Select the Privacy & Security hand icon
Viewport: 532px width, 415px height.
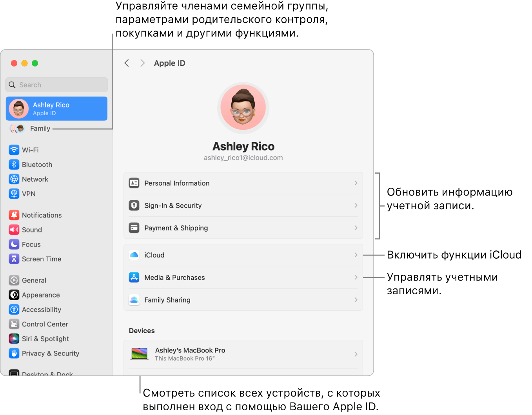[14, 353]
